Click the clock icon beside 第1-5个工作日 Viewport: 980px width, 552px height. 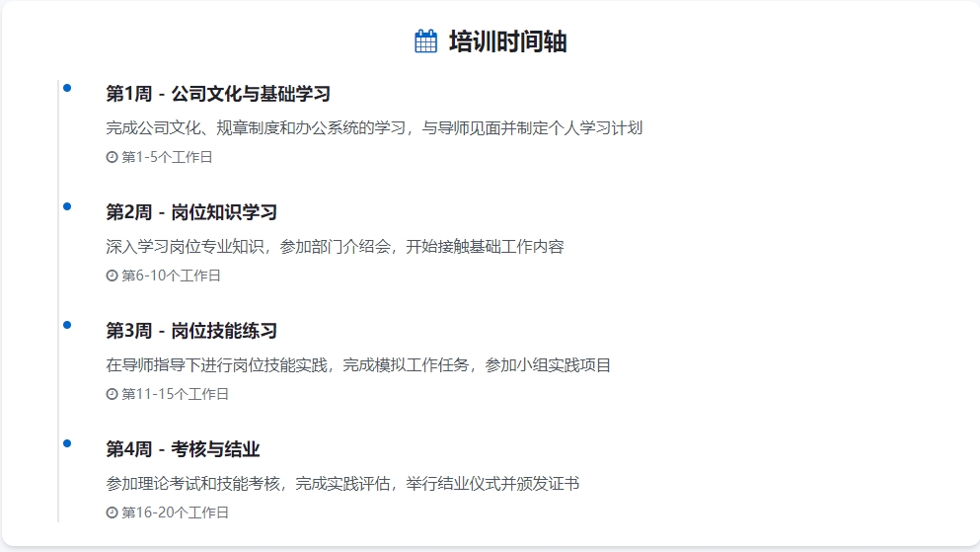tap(112, 157)
